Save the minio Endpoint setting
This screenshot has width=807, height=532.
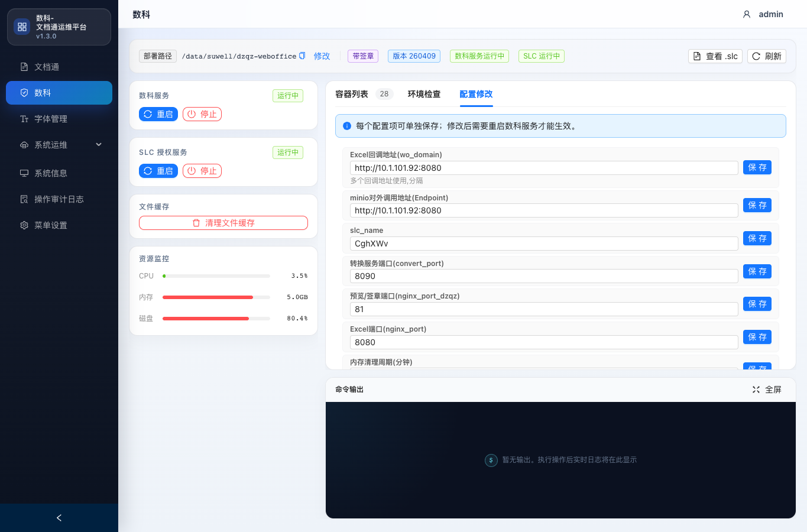[x=757, y=205]
